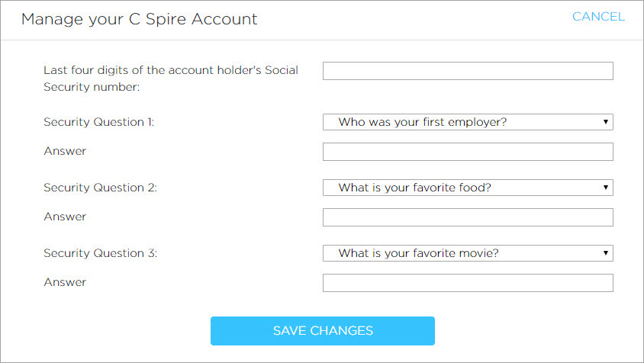Click the 'Security Question 3:' label
Viewport: 644px width, 363px height.
click(x=100, y=253)
